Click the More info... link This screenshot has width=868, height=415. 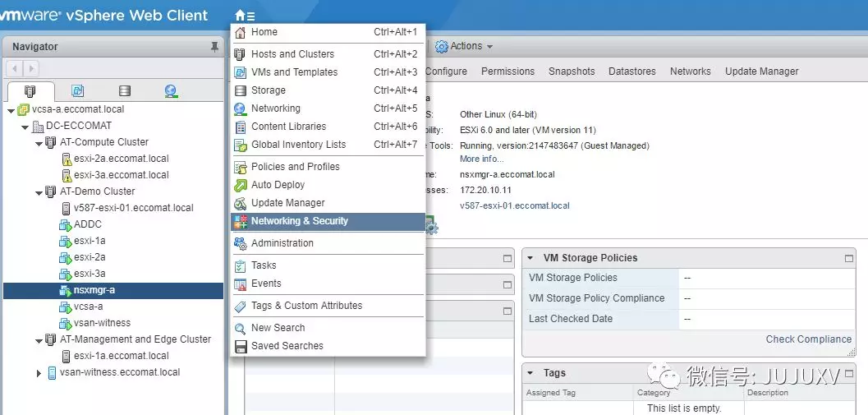coord(481,159)
